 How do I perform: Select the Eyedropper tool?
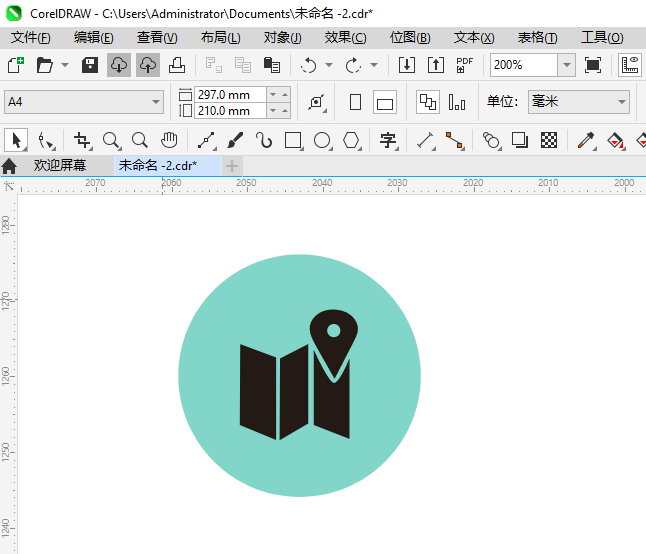[x=587, y=140]
